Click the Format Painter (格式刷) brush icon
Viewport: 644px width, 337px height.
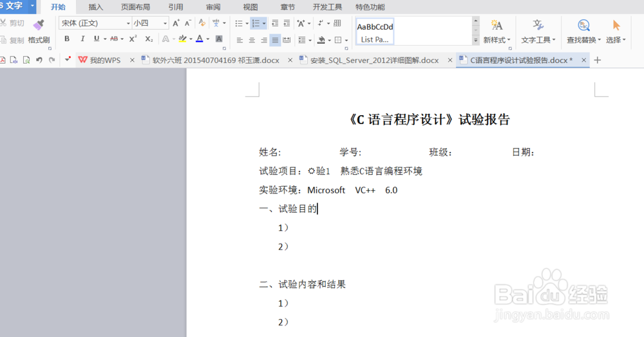click(x=39, y=25)
